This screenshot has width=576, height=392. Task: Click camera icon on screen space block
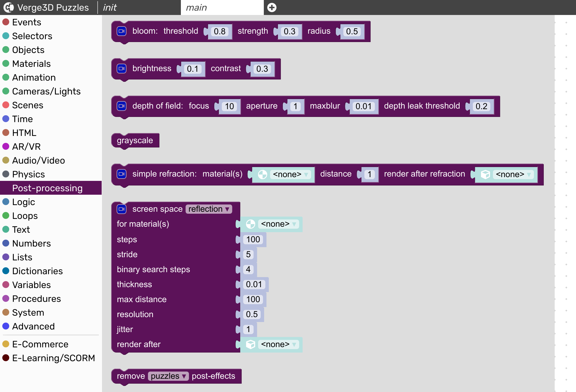point(122,209)
